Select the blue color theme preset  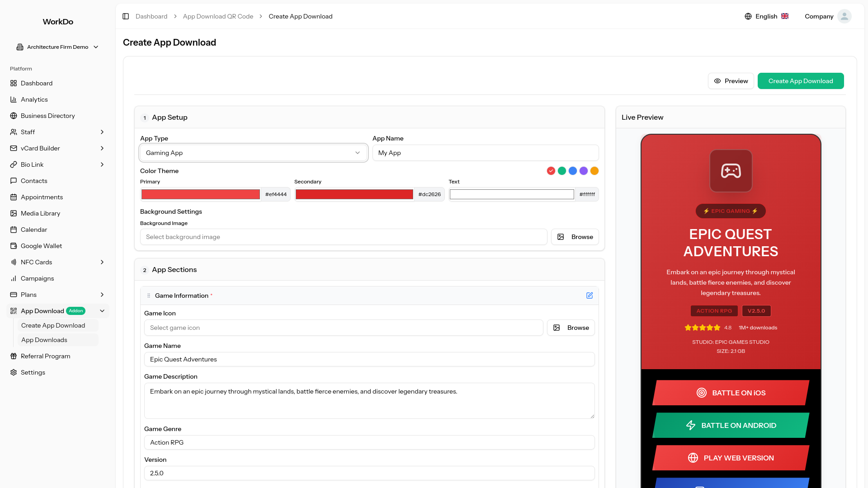573,171
